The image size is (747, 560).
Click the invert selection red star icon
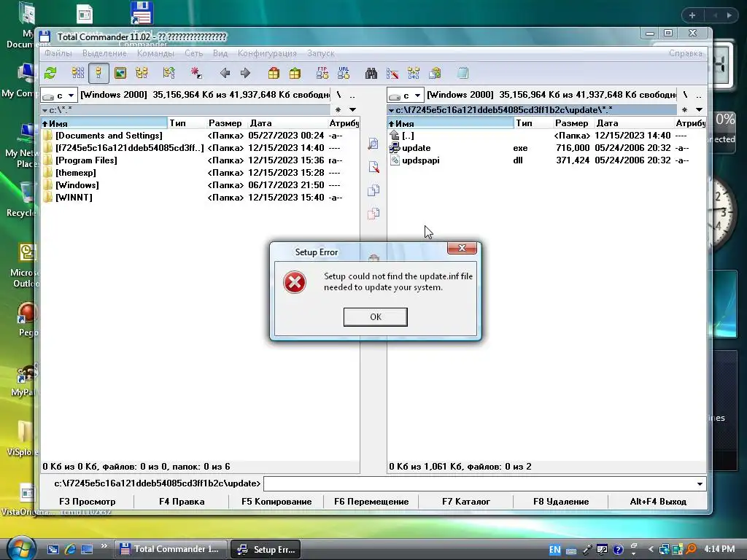(196, 73)
